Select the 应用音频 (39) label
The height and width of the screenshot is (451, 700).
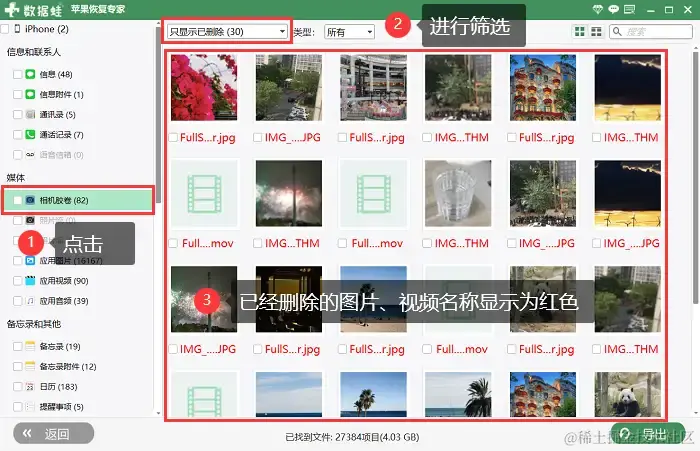(64, 301)
